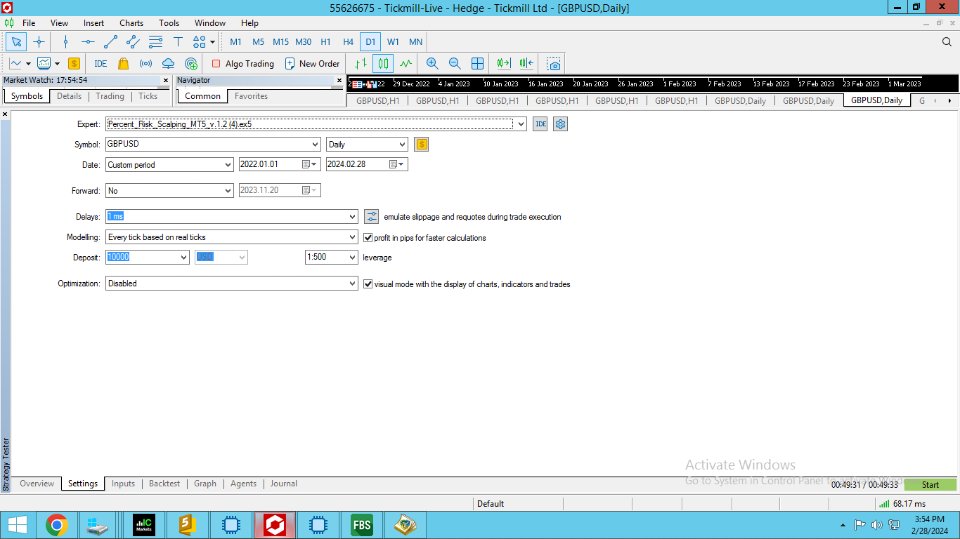Open the search magnifier at top right

pyautogui.click(x=947, y=42)
